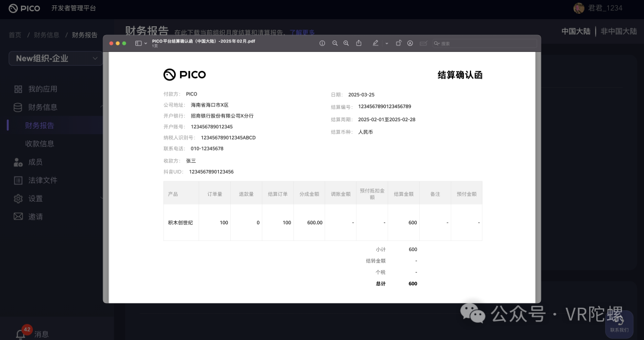Click the bold 总计 total row label
This screenshot has height=340, width=644.
380,284
